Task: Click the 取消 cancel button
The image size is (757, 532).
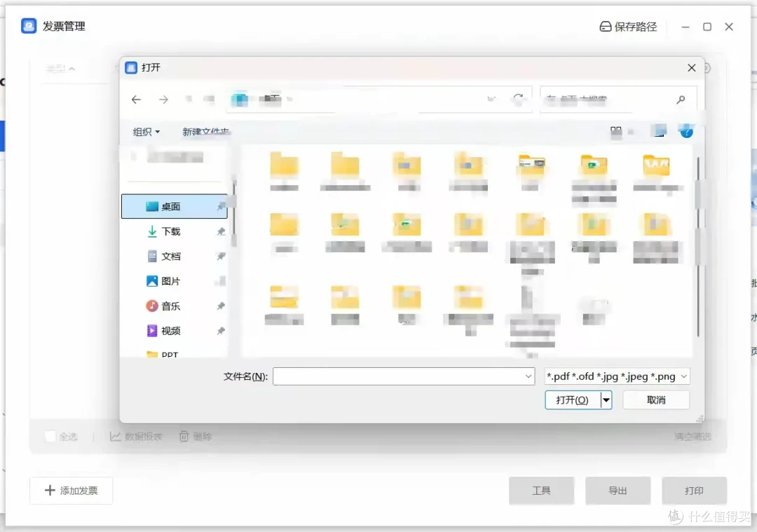Action: 656,400
